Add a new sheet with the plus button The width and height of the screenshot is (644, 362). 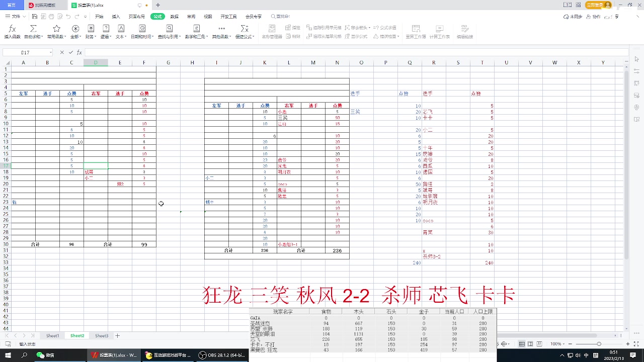pos(117,335)
